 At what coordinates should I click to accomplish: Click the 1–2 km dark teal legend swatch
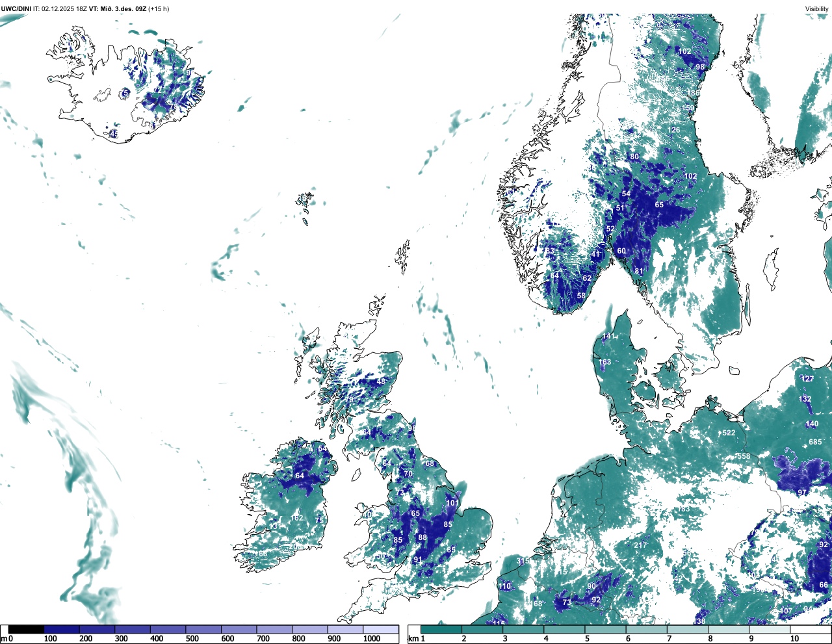(441, 629)
